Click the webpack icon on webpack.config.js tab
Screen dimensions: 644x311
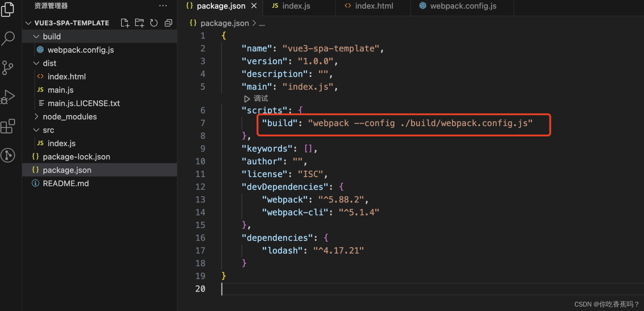pyautogui.click(x=423, y=5)
